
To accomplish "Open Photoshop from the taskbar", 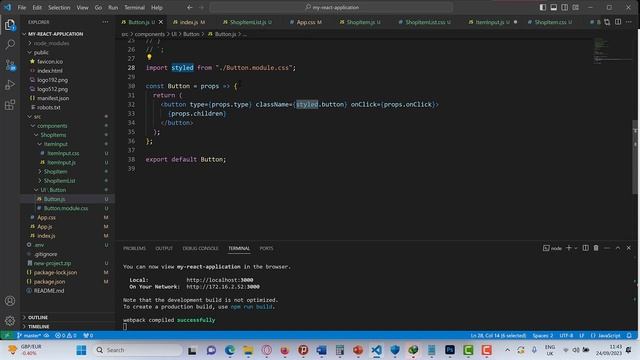I will click(450, 350).
